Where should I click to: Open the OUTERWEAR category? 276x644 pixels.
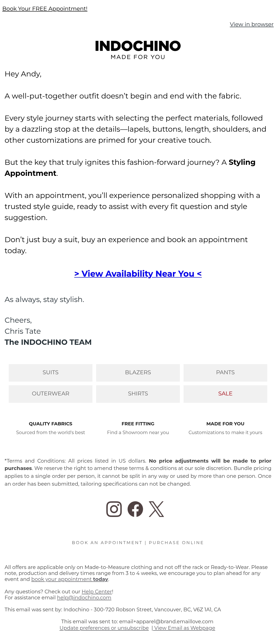[x=50, y=394]
